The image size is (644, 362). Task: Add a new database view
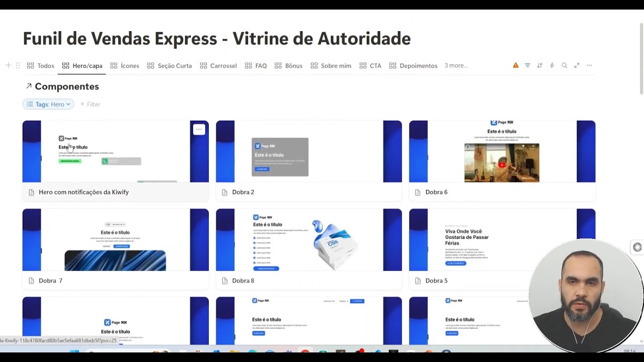(x=8, y=65)
